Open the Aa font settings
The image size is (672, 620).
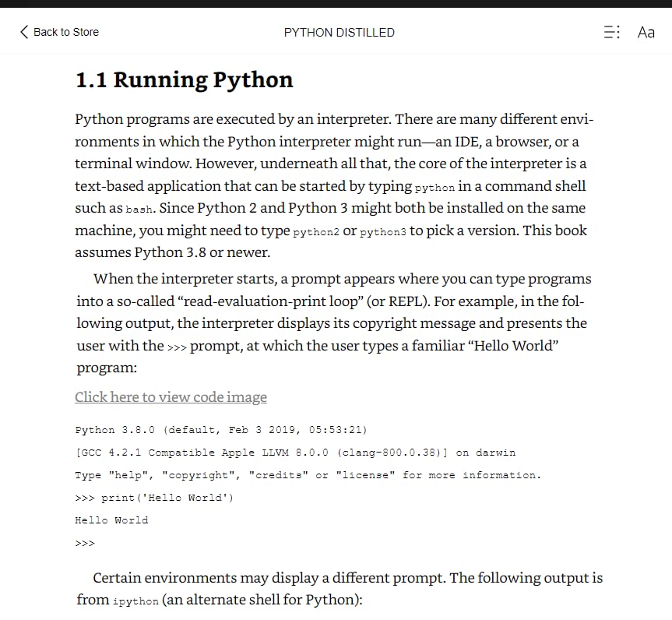646,33
